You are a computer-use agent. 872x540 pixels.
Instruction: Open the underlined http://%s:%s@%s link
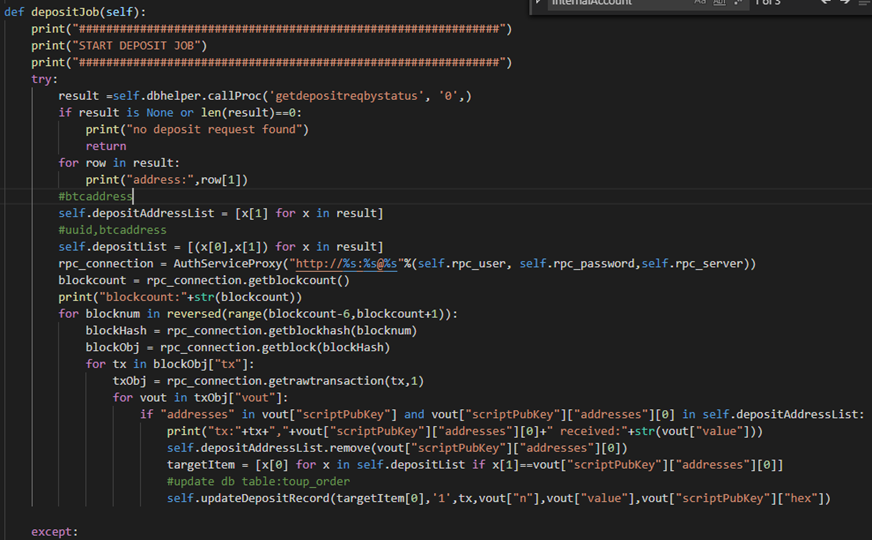tap(346, 264)
